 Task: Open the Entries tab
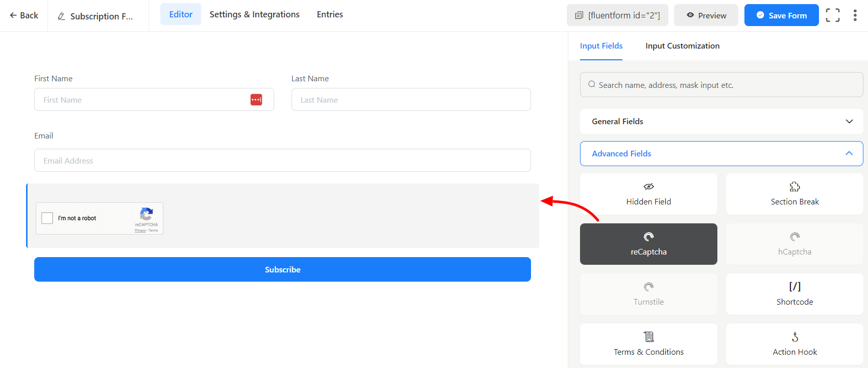click(330, 14)
